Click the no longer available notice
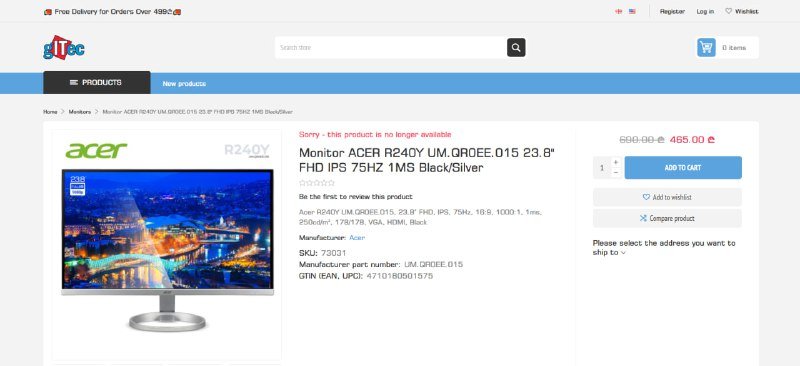800x366 pixels. click(375, 135)
